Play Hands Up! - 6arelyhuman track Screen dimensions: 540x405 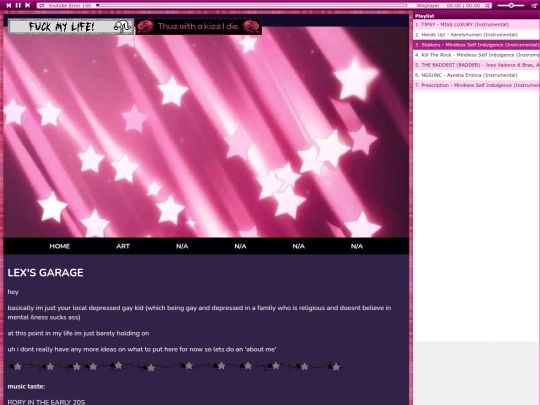(476, 34)
